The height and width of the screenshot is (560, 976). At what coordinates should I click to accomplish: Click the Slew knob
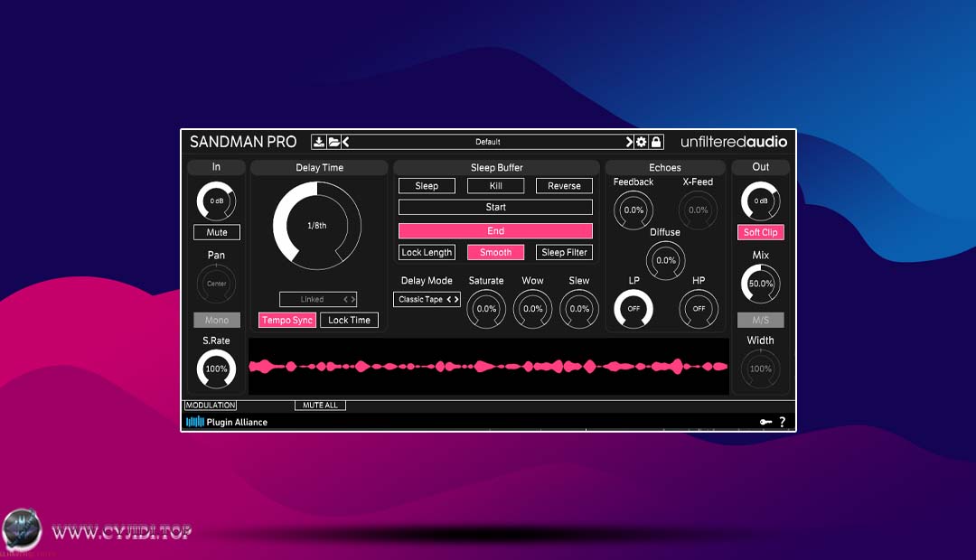[579, 309]
